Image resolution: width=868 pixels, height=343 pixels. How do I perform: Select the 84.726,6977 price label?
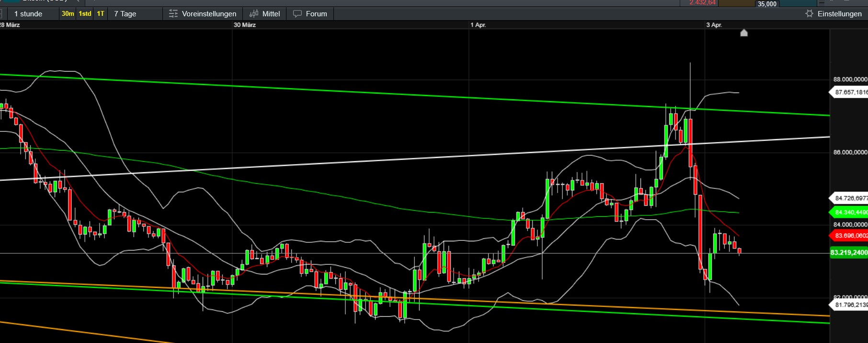click(848, 198)
